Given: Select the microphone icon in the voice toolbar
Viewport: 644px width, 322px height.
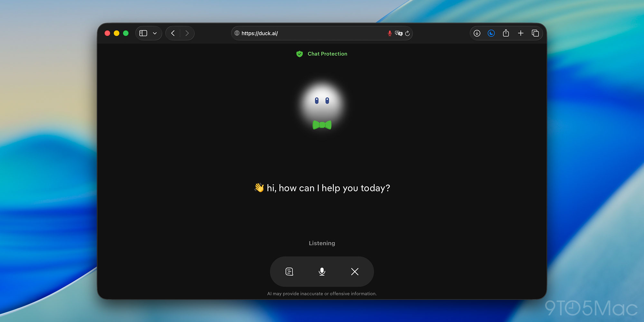Looking at the screenshot, I should pos(322,272).
